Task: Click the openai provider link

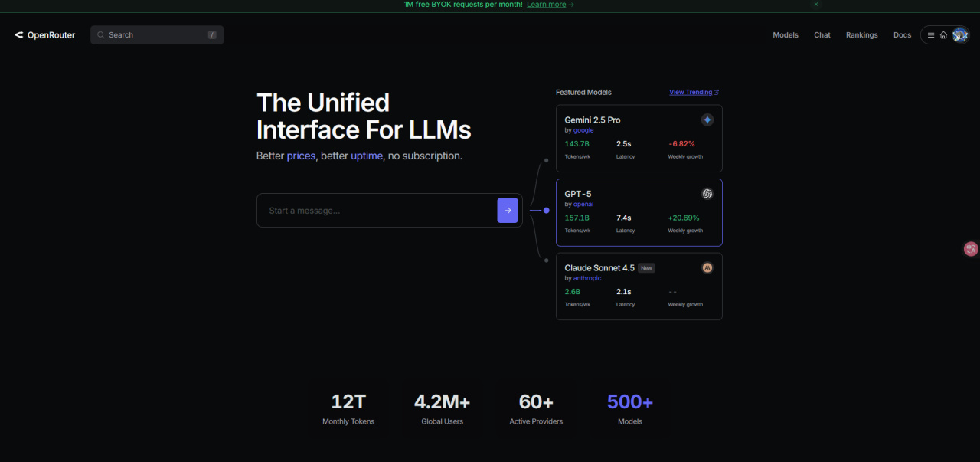Action: click(x=583, y=205)
